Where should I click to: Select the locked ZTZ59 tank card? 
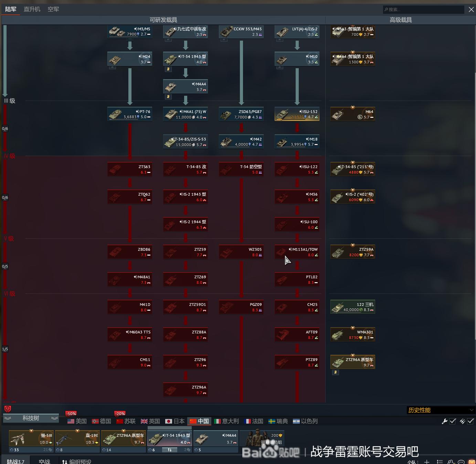click(x=186, y=252)
